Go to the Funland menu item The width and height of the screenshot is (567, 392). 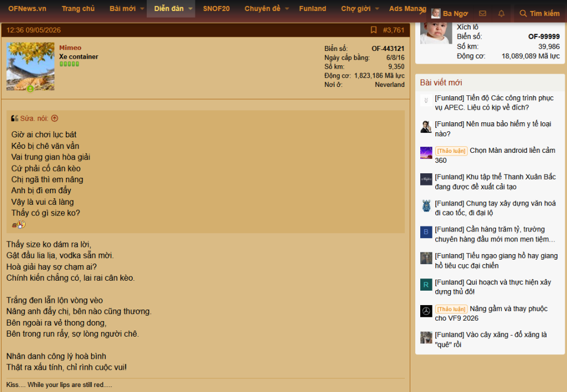(312, 9)
